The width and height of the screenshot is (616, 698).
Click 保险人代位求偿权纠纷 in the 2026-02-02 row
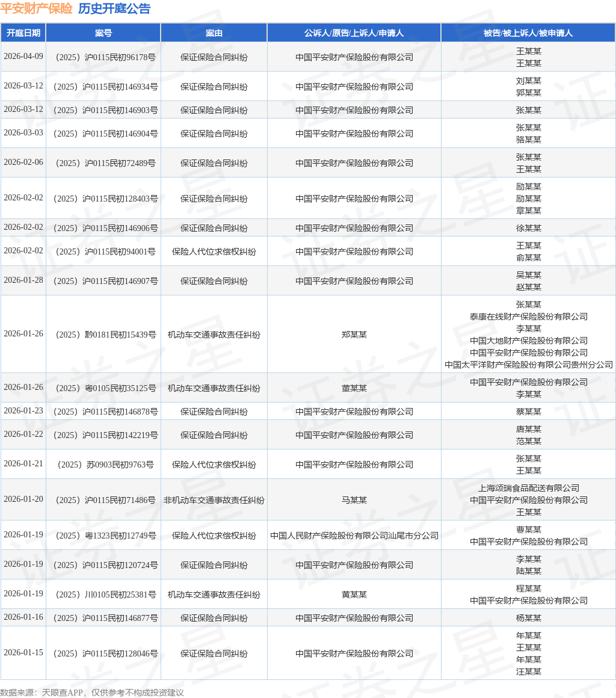pos(214,252)
